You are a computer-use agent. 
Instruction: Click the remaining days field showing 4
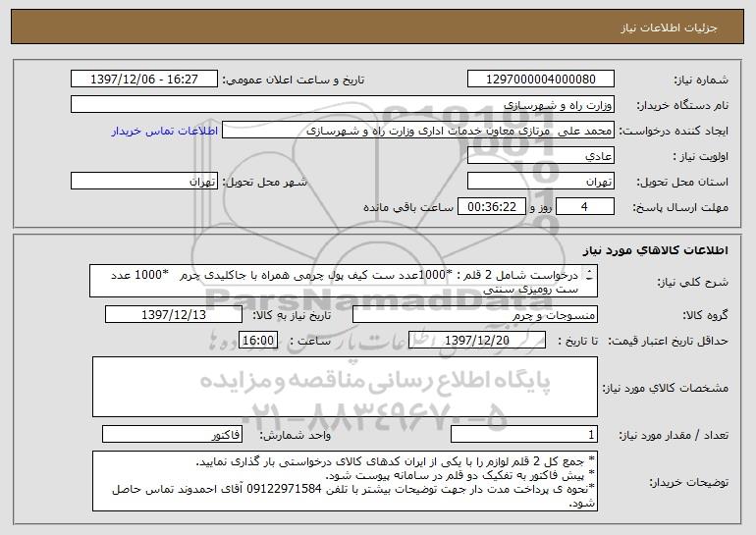coord(585,207)
